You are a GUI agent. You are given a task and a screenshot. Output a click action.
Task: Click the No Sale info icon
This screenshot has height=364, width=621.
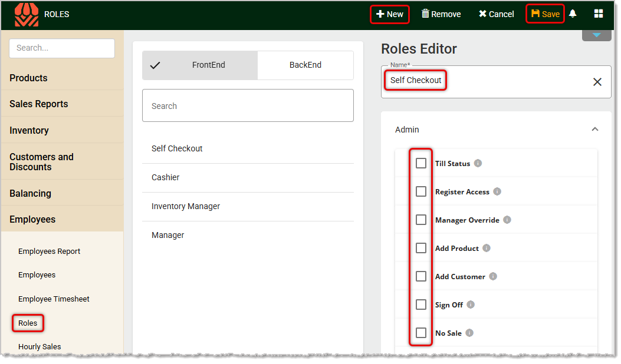[x=469, y=333]
